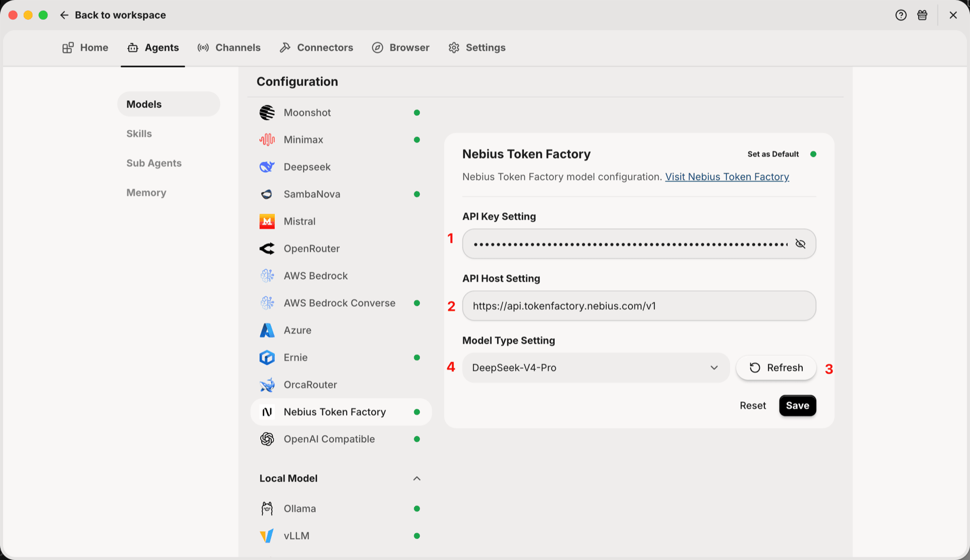This screenshot has height=560, width=970.
Task: Switch to the Browser tab
Action: (x=401, y=47)
